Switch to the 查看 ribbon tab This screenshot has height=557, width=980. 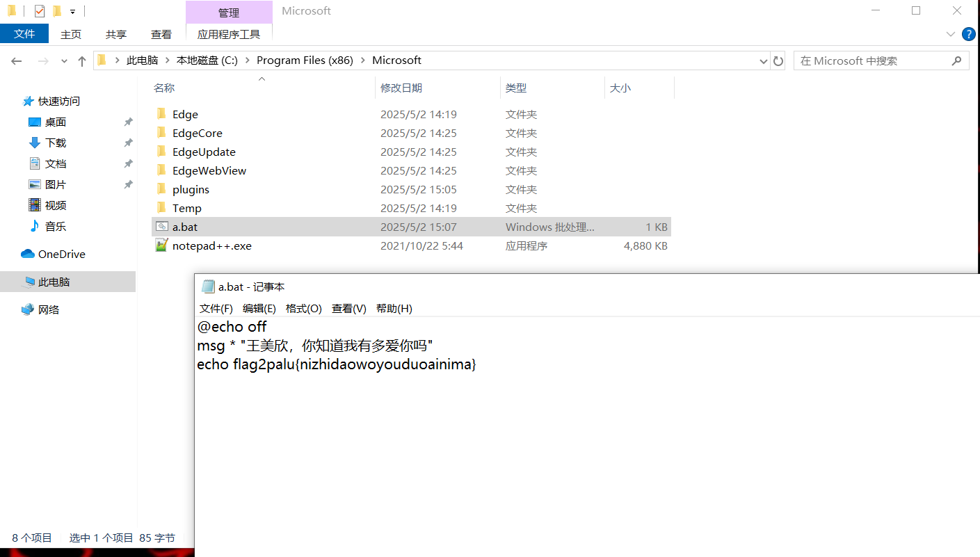161,34
